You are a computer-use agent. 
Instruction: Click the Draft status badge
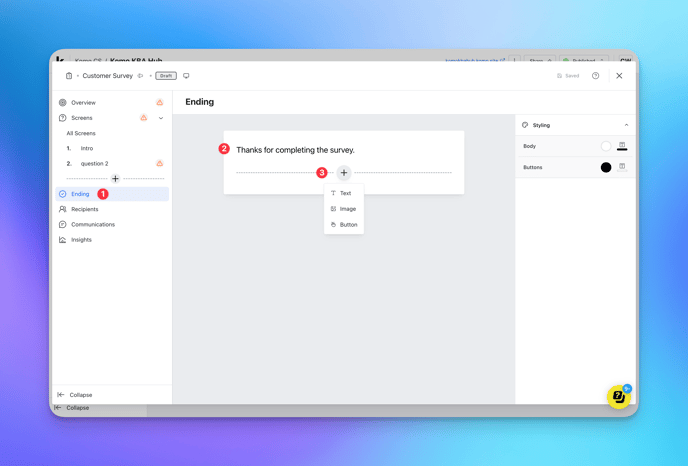(166, 76)
